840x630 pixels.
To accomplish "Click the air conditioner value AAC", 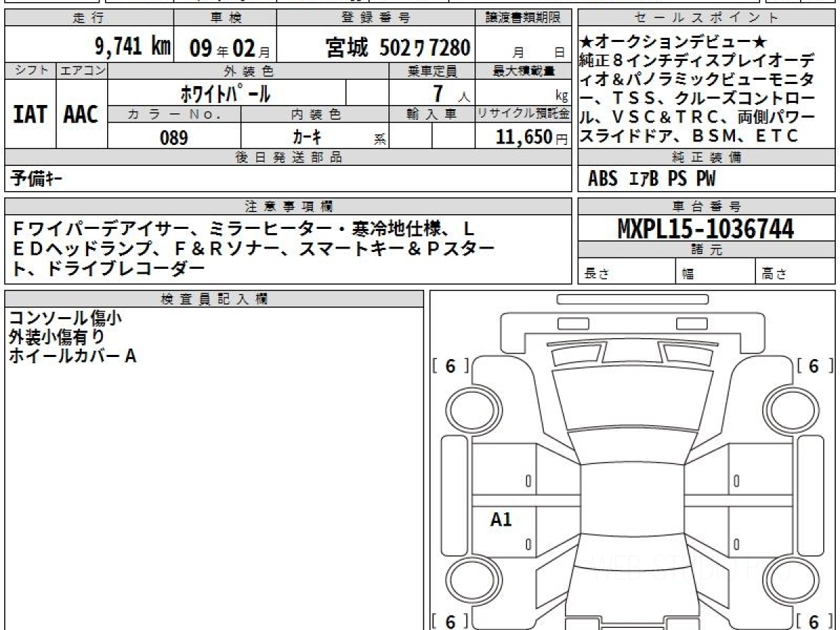I will (x=81, y=115).
